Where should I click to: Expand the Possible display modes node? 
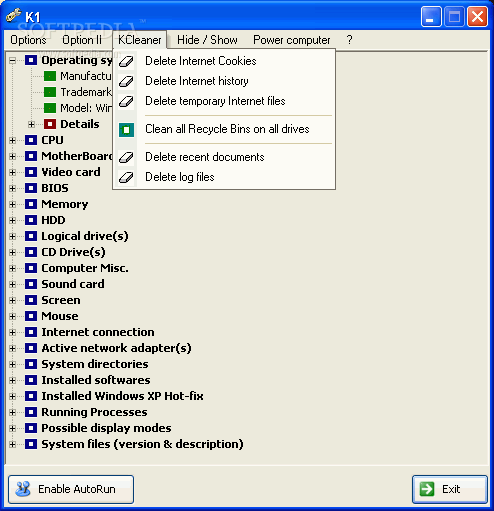click(12, 428)
